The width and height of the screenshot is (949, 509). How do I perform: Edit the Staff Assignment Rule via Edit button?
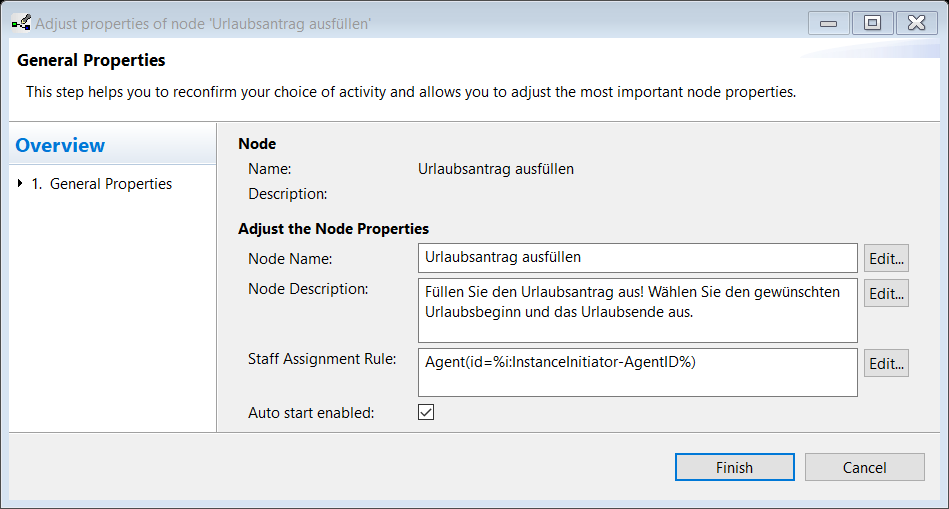[x=886, y=363]
